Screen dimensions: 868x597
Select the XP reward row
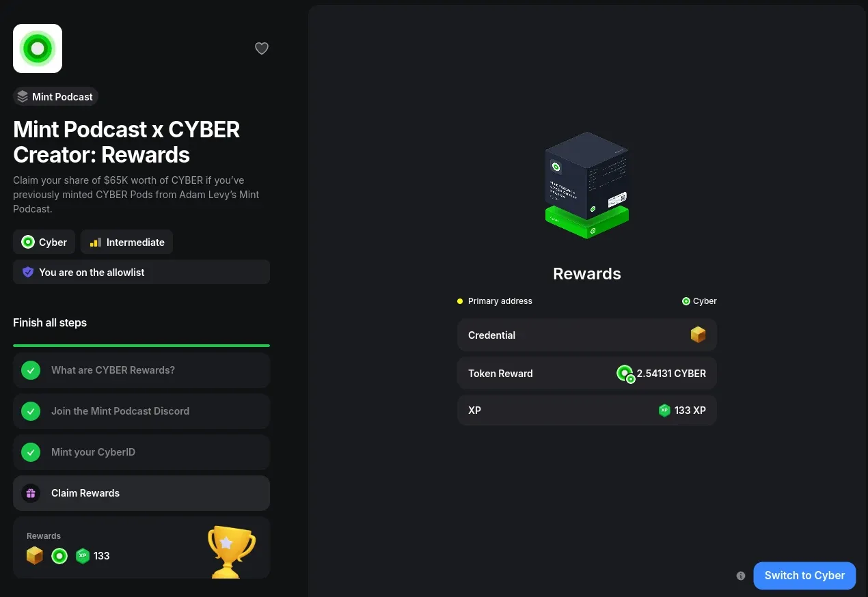coord(587,411)
